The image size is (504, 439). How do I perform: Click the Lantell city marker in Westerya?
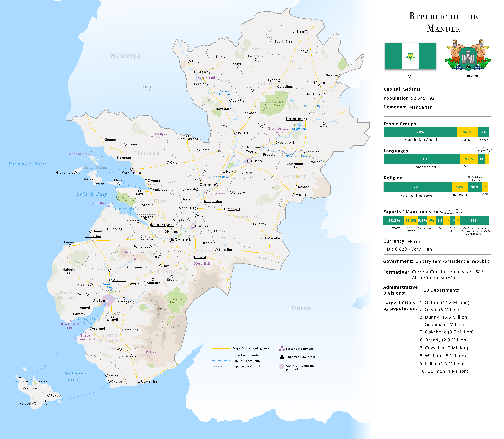[x=149, y=90]
